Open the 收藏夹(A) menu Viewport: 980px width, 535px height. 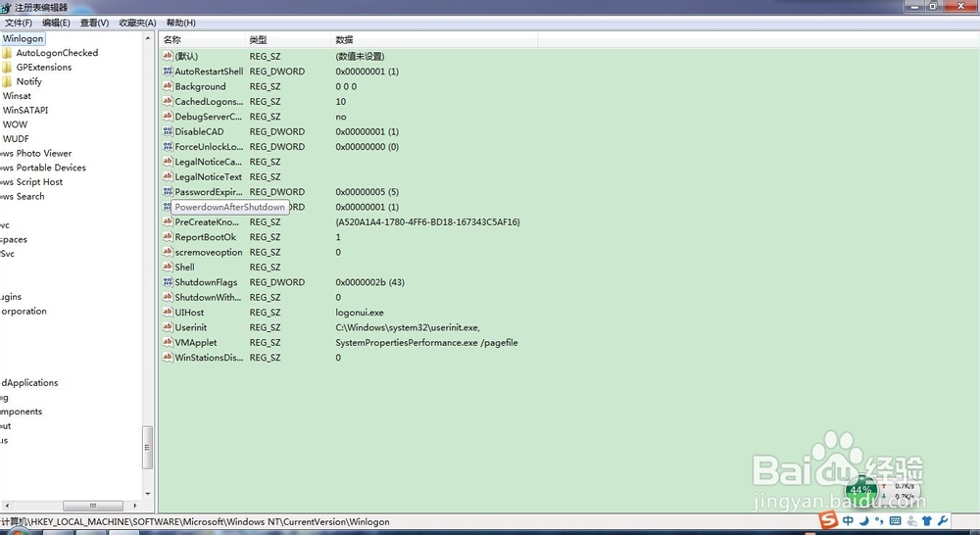pos(137,23)
